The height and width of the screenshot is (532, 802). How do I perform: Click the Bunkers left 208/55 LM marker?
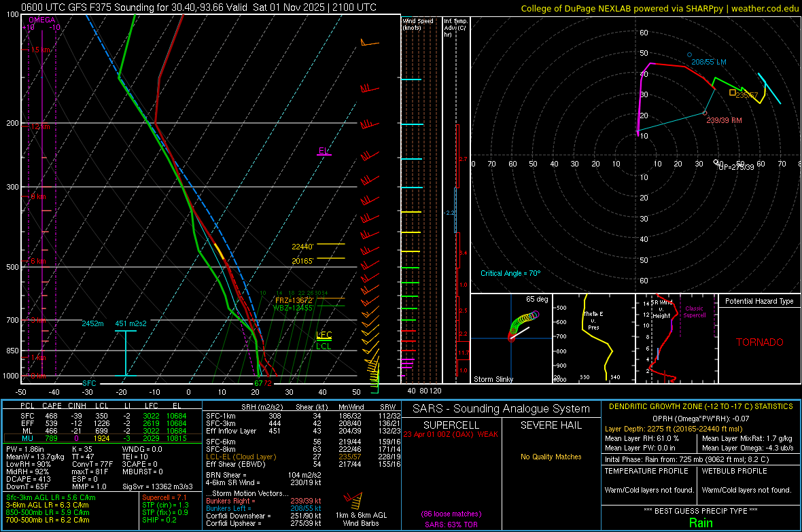[688, 55]
